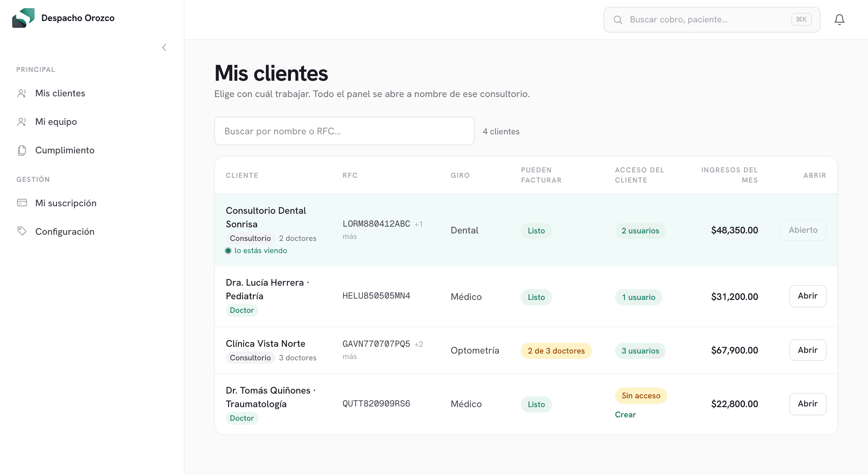Screen dimensions: 868x475
Task: Click Doctor tag under Dra. Lucía Herrera
Action: point(242,310)
